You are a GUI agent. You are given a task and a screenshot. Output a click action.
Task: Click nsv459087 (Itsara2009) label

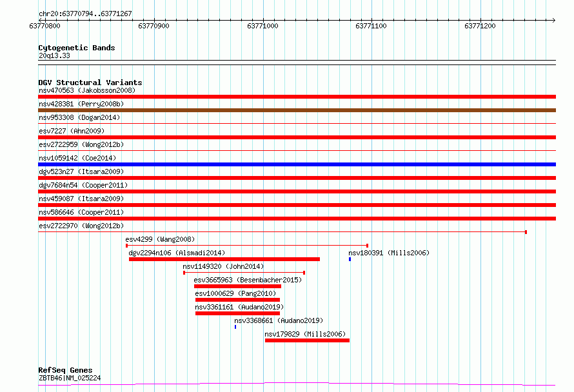[81, 199]
